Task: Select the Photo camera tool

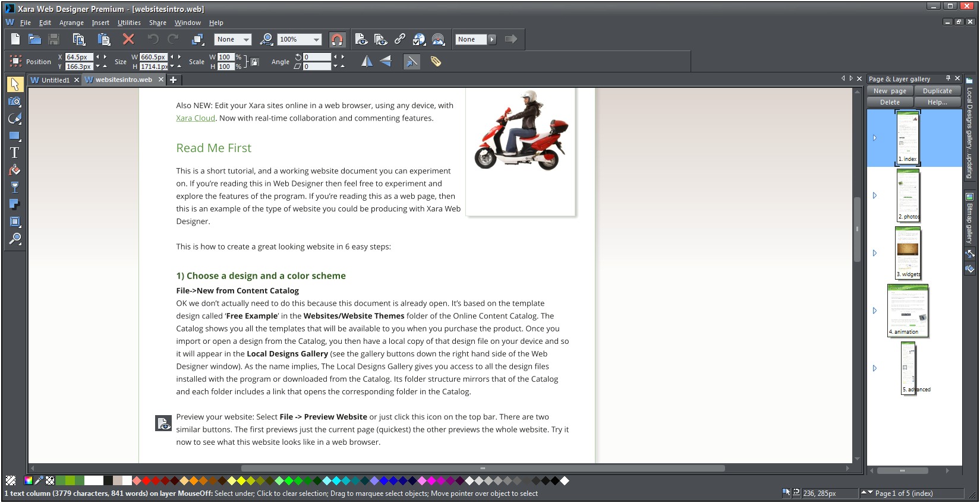Action: (15, 102)
